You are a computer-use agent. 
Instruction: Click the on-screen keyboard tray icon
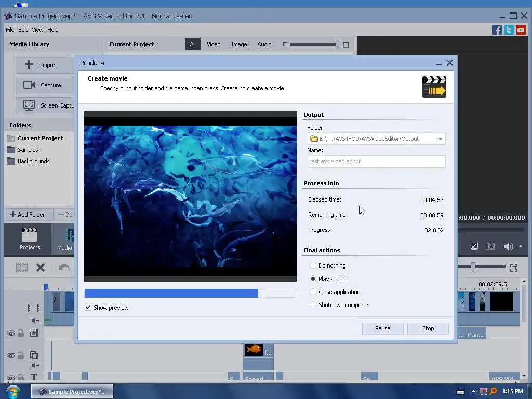tap(460, 392)
